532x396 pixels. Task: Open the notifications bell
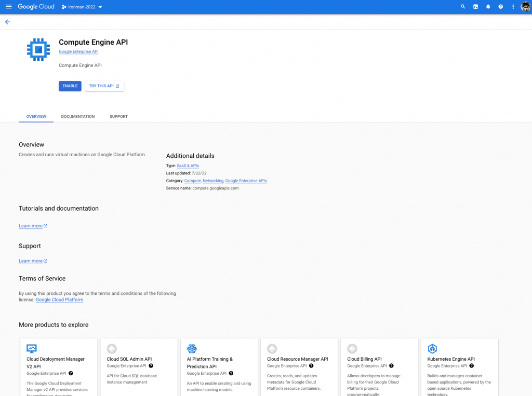pyautogui.click(x=488, y=7)
